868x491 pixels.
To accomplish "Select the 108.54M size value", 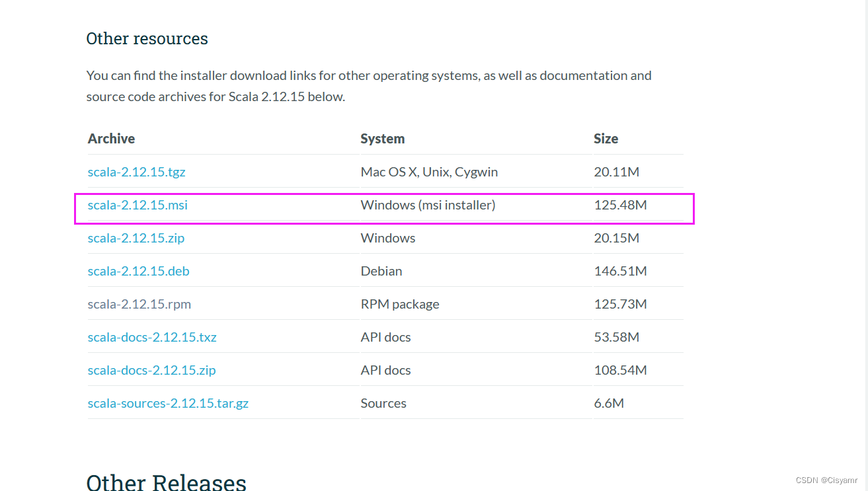I will pyautogui.click(x=620, y=370).
